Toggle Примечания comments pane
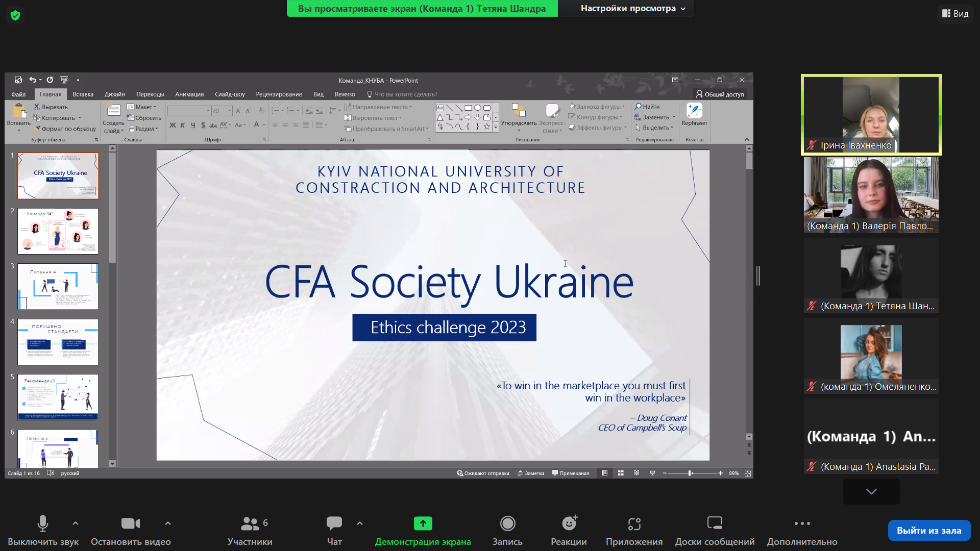The height and width of the screenshot is (551, 980). [x=571, y=473]
